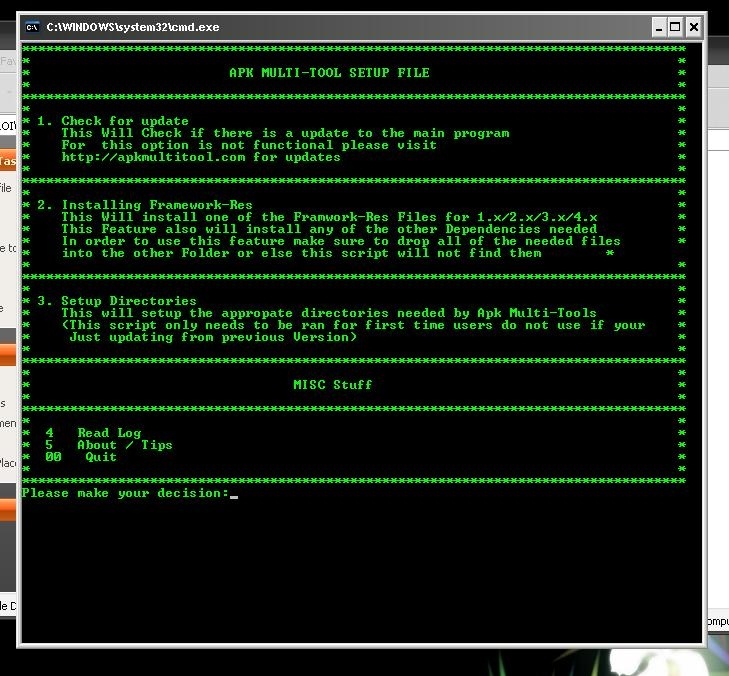
Task: Click '(This script only needs to be ran' line
Action: pyautogui.click(x=353, y=325)
